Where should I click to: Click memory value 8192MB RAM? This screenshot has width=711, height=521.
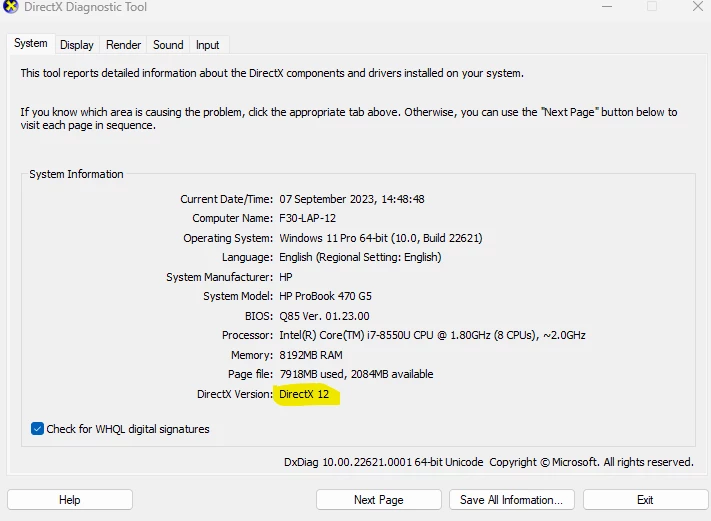[311, 355]
